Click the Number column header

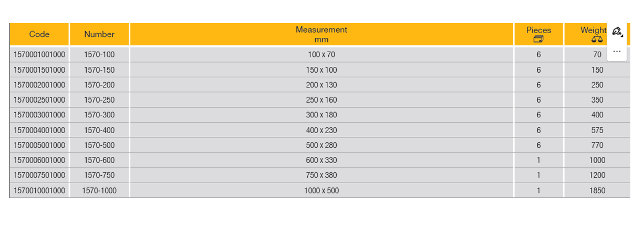(x=99, y=34)
